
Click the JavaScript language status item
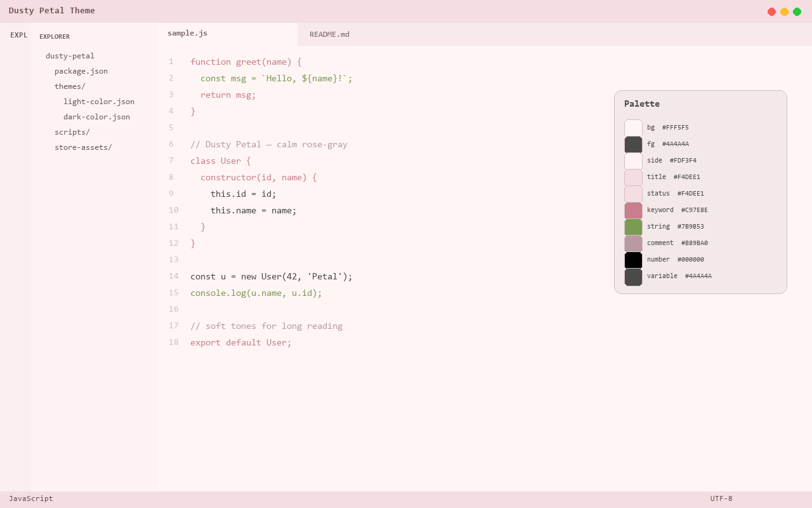point(31,498)
